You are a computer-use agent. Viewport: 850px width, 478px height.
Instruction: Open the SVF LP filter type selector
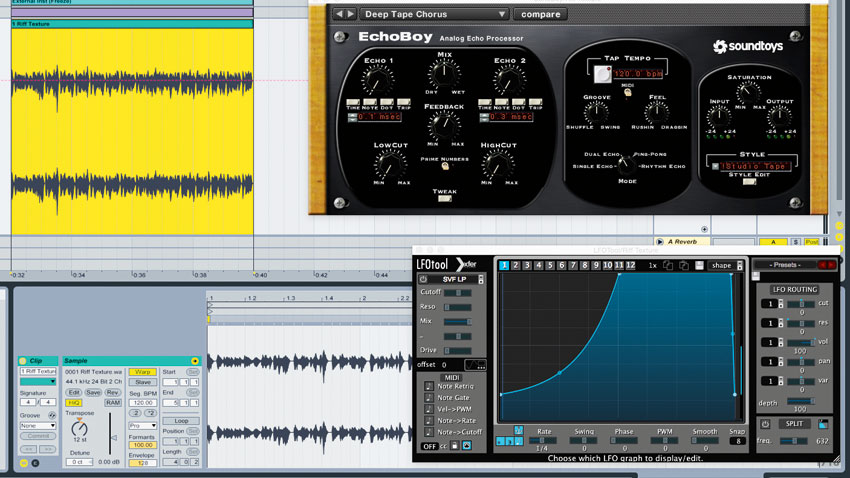tap(480, 279)
